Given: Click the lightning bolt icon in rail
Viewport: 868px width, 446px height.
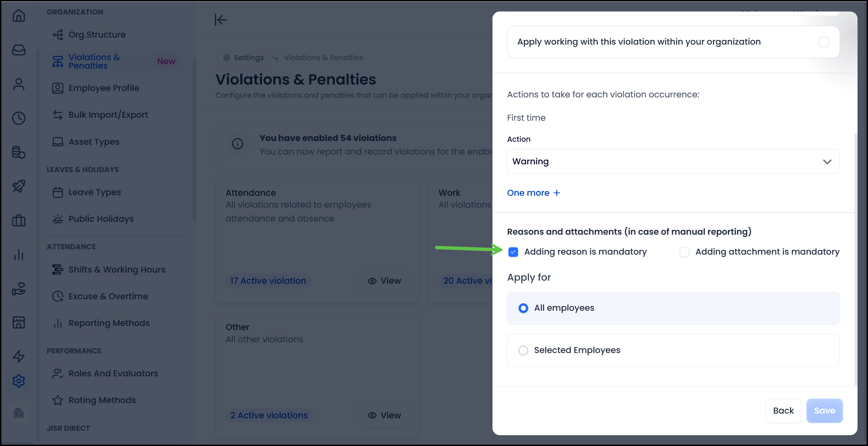Looking at the screenshot, I should click(19, 356).
